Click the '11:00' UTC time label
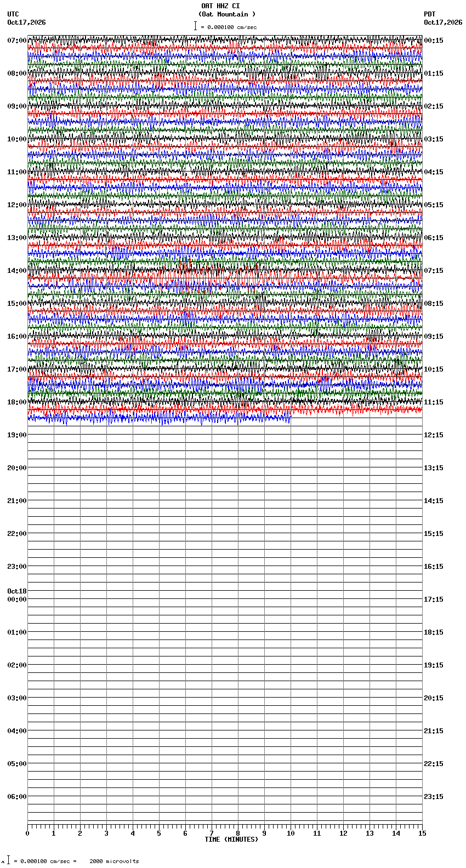Image resolution: width=466 pixels, height=868 pixels. pyautogui.click(x=17, y=172)
